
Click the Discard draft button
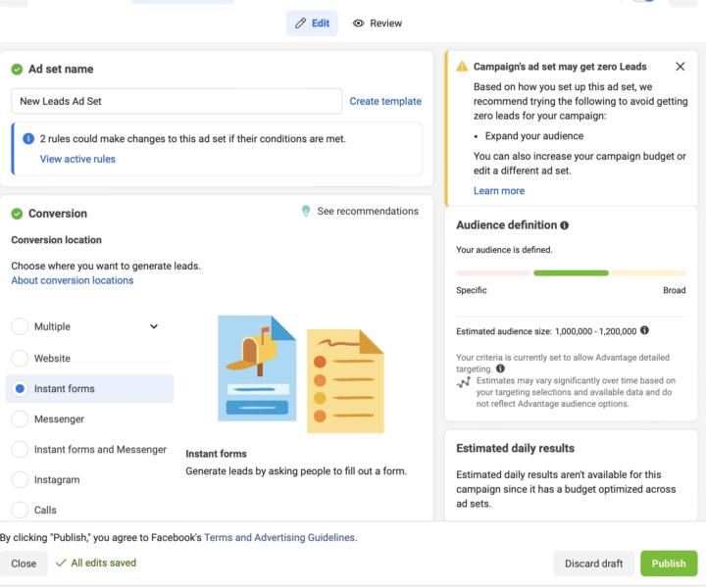click(593, 563)
